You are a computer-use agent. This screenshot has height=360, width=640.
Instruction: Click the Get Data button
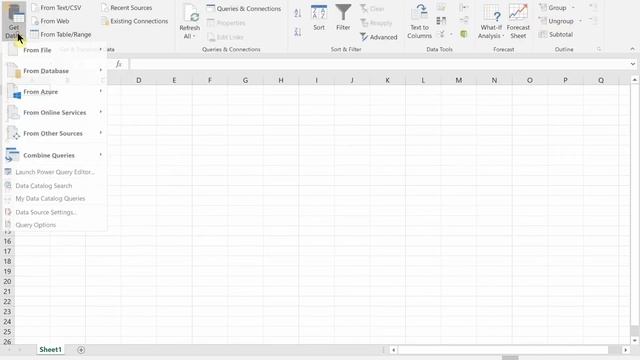(x=14, y=20)
